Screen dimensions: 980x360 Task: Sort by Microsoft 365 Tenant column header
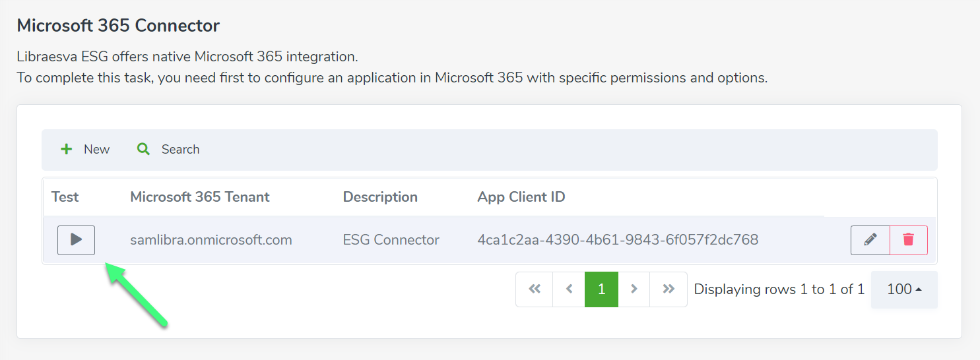point(200,197)
